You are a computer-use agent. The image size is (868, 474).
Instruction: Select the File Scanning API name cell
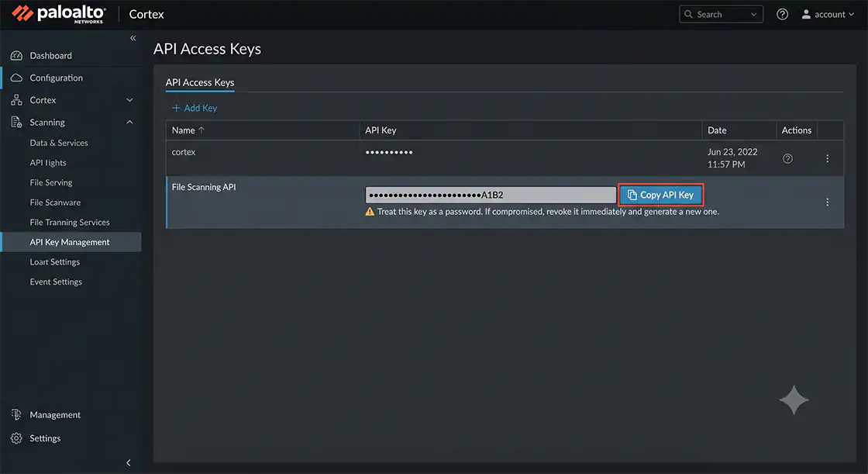[x=204, y=188]
